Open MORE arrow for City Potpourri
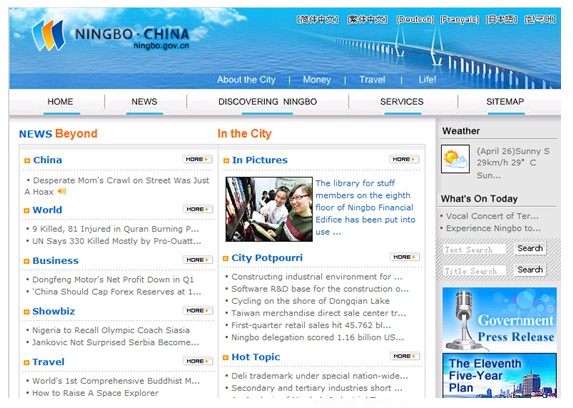 pos(405,257)
